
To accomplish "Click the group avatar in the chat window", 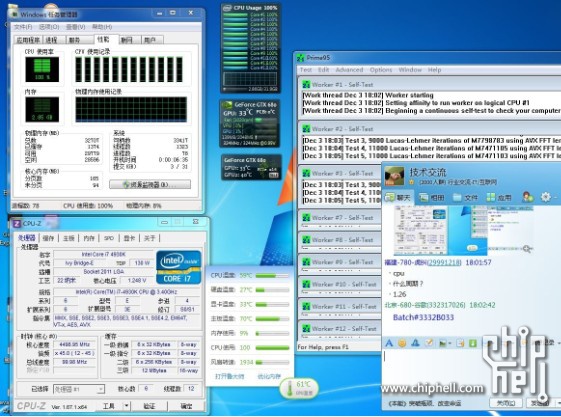I will click(394, 176).
